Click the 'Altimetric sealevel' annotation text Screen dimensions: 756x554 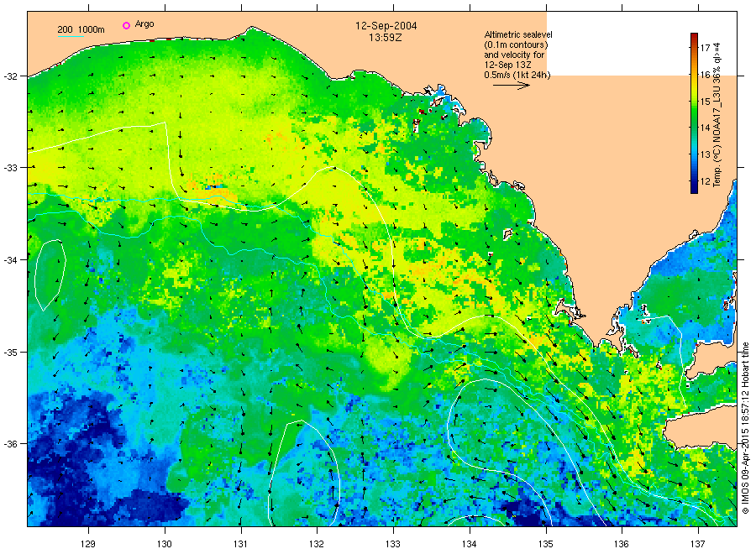pos(518,34)
